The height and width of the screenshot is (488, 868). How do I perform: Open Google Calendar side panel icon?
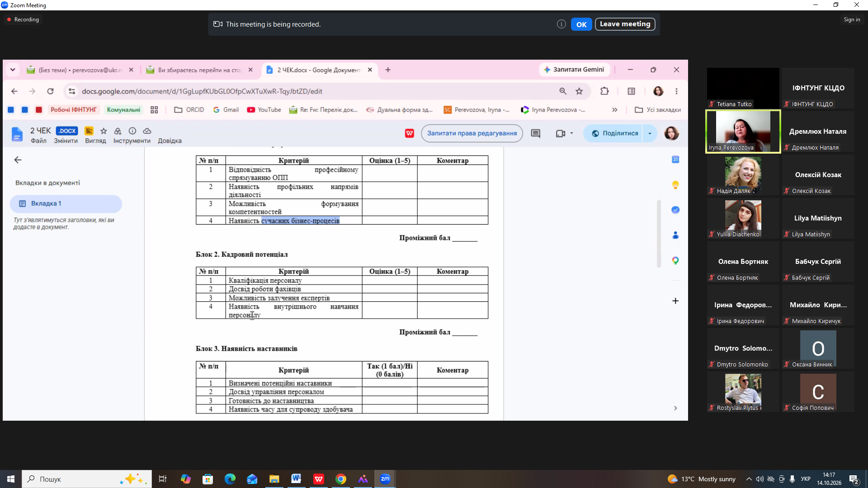coord(675,160)
